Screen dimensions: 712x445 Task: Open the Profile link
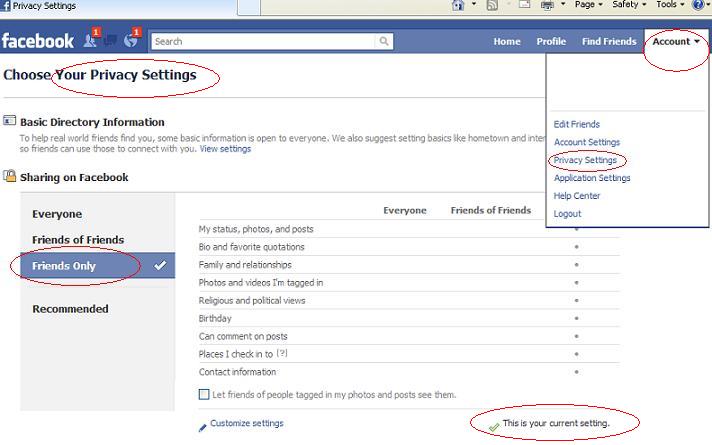click(x=551, y=41)
